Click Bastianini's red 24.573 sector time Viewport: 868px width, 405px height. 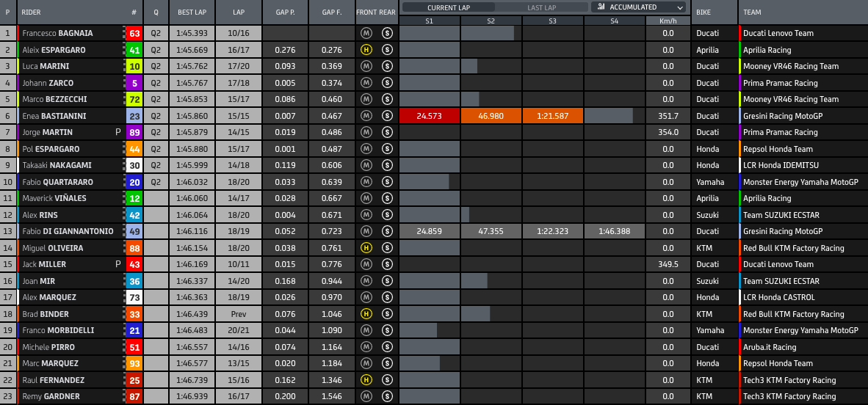(x=430, y=116)
